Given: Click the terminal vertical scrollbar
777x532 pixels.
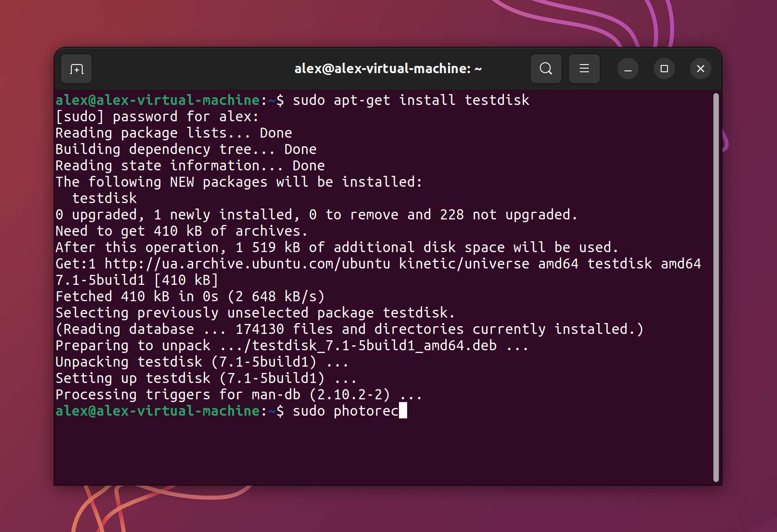Looking at the screenshot, I should point(716,287).
